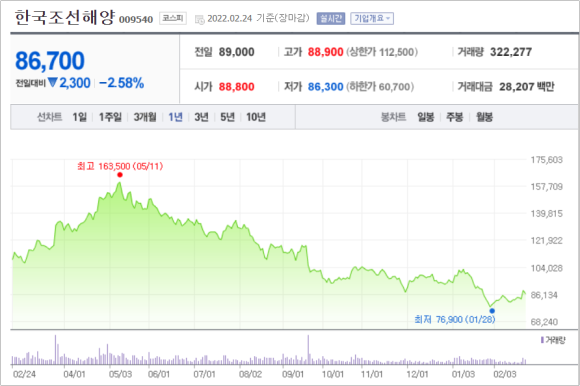Click the 05/03 date axis label

pyautogui.click(x=120, y=374)
